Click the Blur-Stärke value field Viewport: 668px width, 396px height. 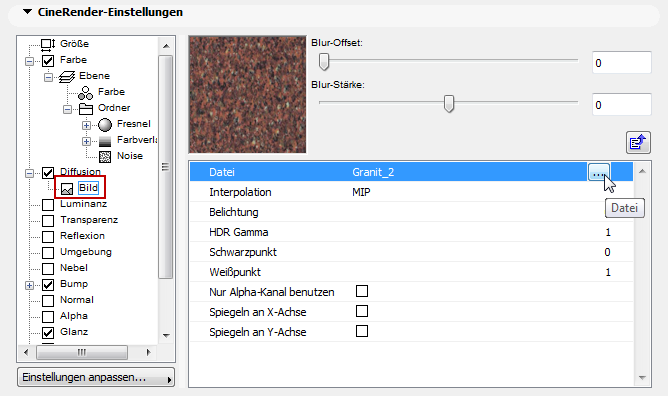[x=622, y=105]
